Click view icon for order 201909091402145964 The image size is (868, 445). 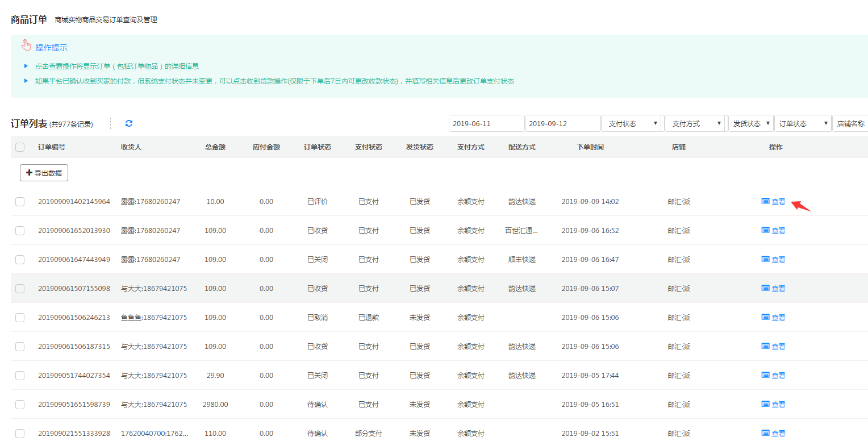coord(765,201)
